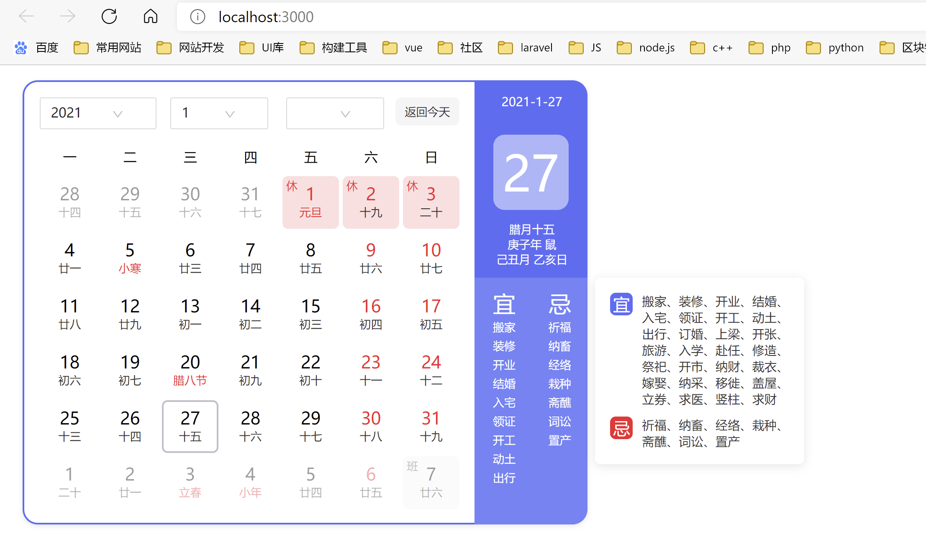
Task: Open the empty holiday dropdown
Action: (335, 113)
